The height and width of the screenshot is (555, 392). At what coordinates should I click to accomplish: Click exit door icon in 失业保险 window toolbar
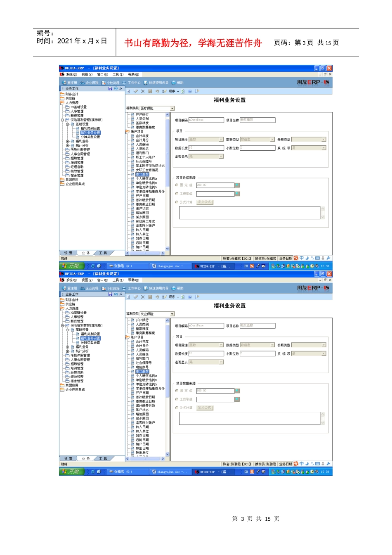point(197,297)
